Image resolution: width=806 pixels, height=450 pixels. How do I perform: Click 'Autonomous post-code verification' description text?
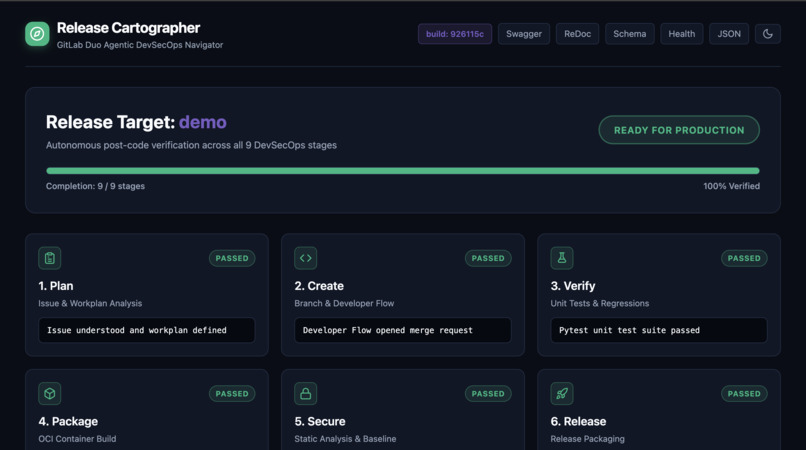coord(191,146)
